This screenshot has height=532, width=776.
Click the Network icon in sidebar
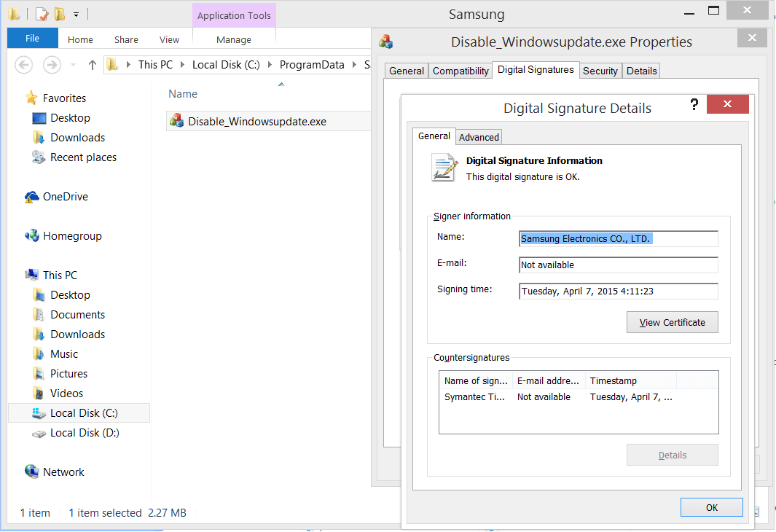click(x=31, y=472)
